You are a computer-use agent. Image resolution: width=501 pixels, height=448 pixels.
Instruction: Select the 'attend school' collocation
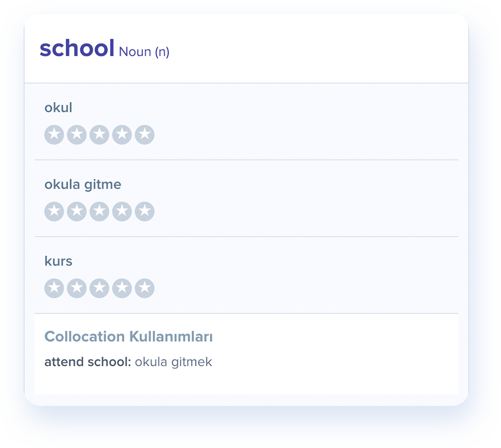click(88, 362)
